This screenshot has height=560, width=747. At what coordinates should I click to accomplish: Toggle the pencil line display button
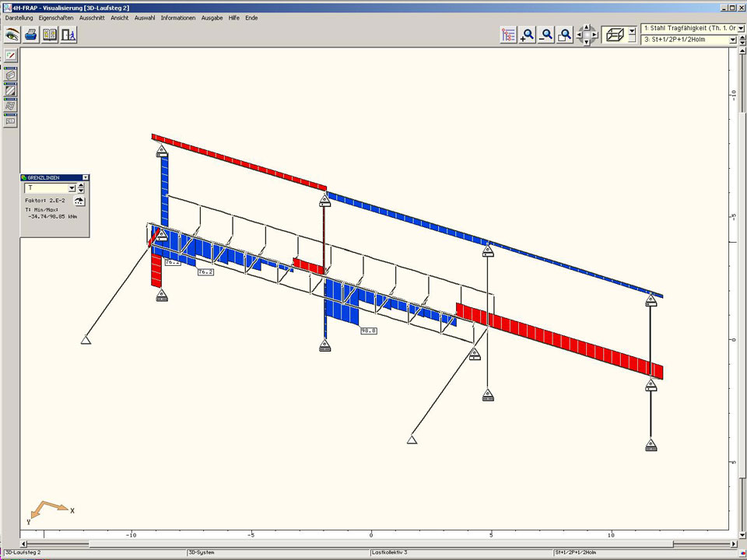[11, 56]
